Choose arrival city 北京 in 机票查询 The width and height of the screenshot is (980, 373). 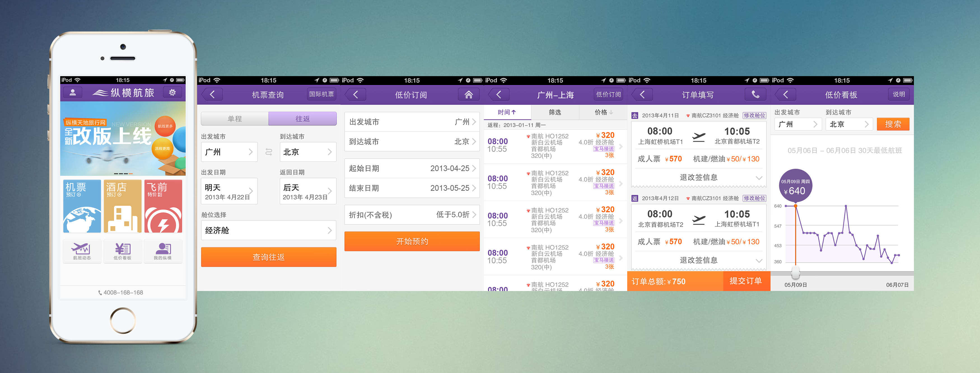coord(308,152)
